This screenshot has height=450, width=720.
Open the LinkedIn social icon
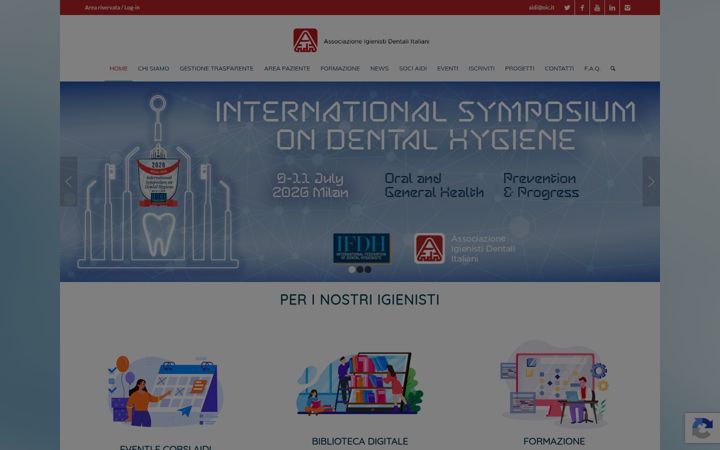pyautogui.click(x=612, y=7)
